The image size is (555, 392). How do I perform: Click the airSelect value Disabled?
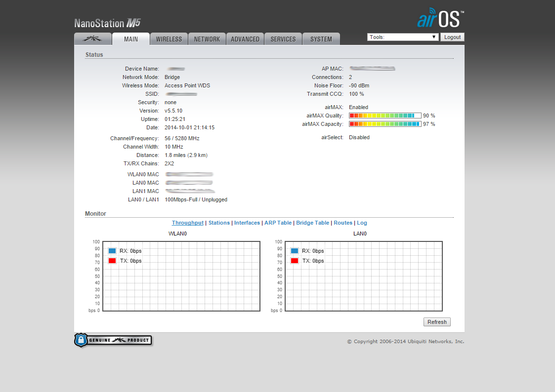(x=359, y=138)
